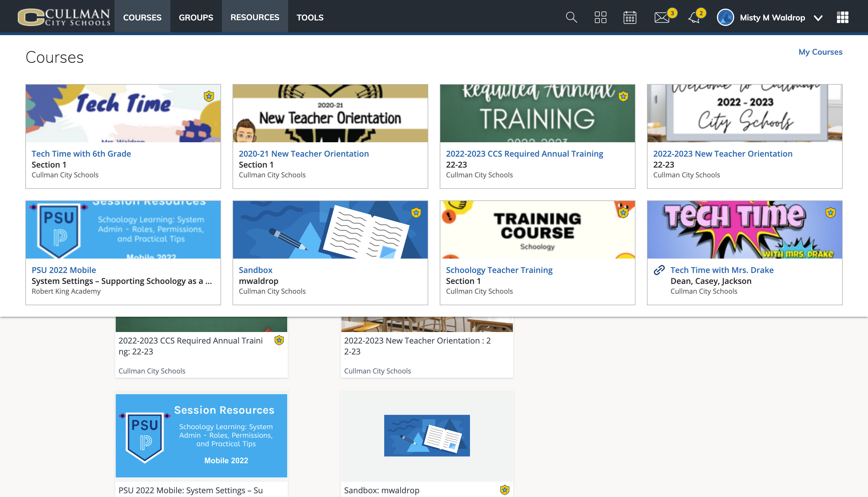Open 2022-2023 New Teacher Orientation link
This screenshot has width=868, height=497.
(723, 153)
